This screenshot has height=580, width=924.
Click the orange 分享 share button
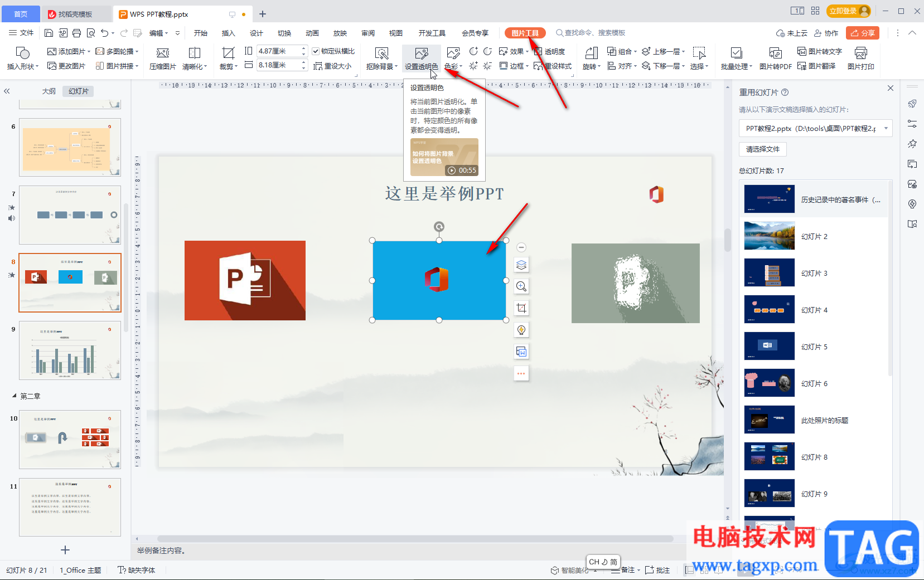coord(863,33)
